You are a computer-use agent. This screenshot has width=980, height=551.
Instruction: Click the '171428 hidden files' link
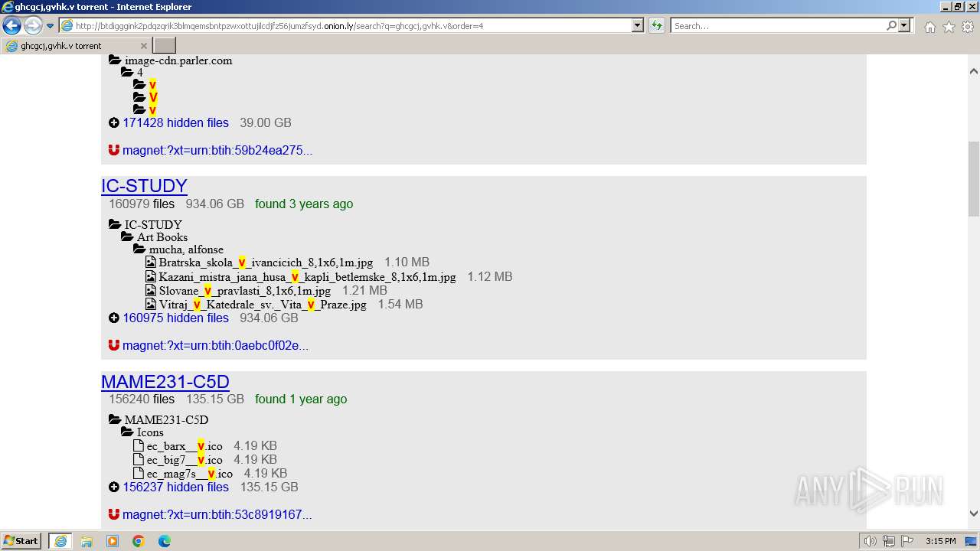[175, 122]
